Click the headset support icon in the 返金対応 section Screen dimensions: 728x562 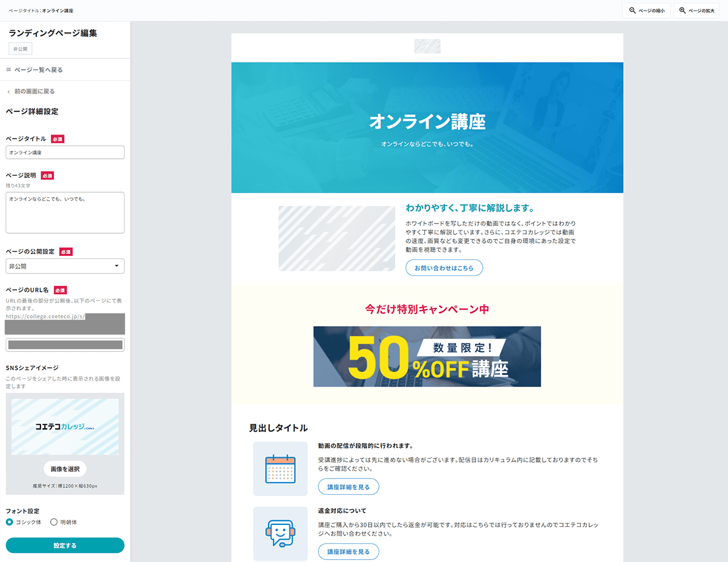[280, 534]
